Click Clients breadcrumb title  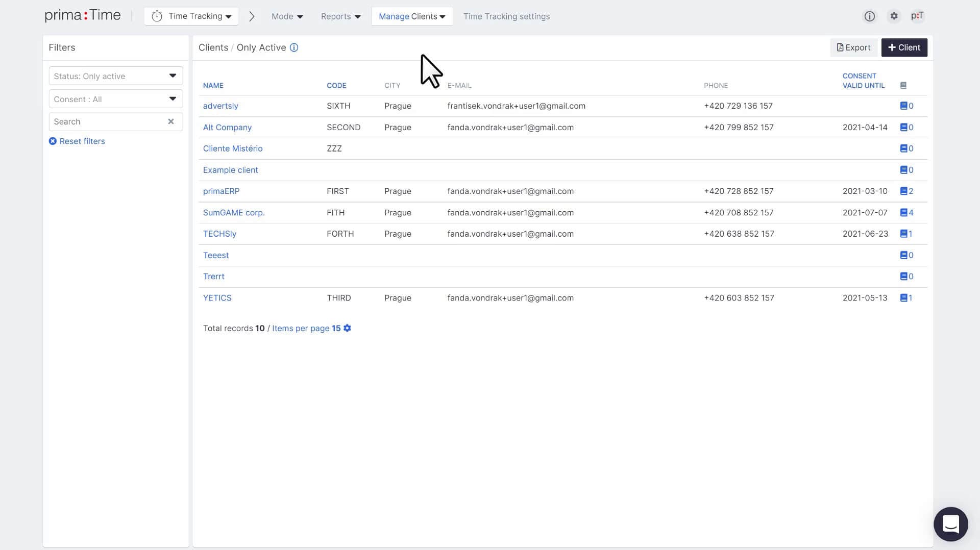point(213,47)
